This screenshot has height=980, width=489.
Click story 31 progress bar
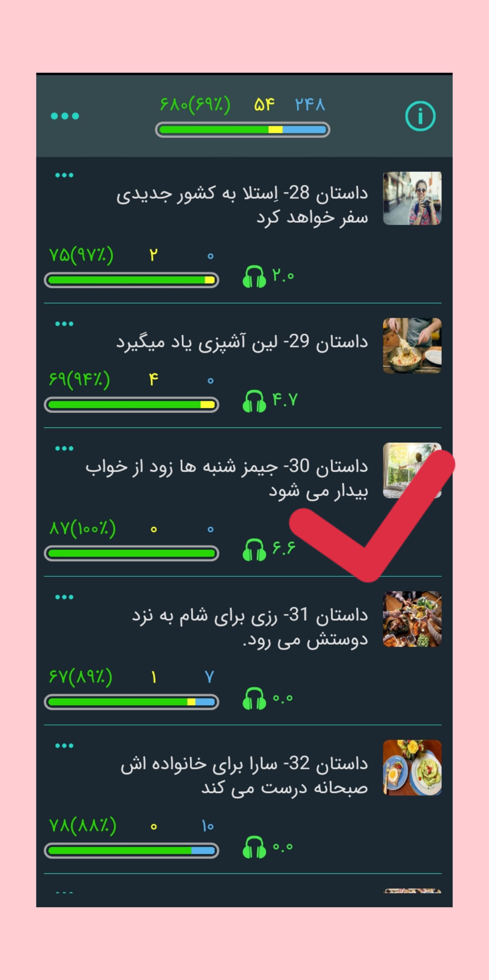[x=132, y=702]
